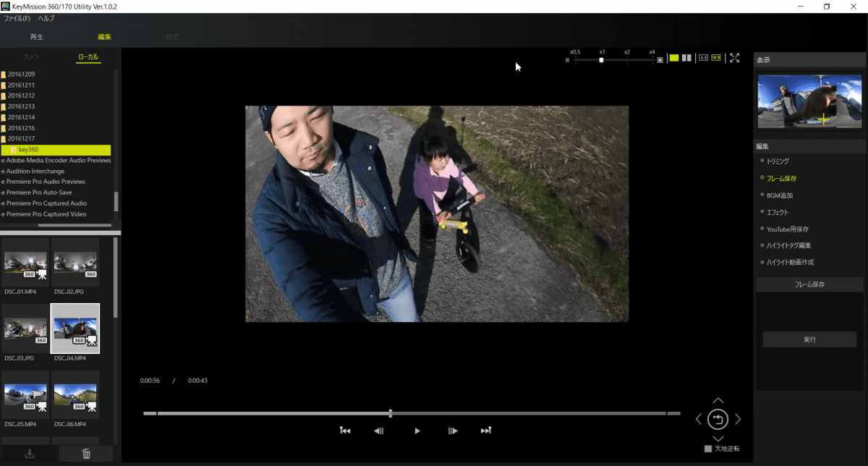Click the フレーム保存 button
Image resolution: width=868 pixels, height=466 pixels.
pyautogui.click(x=809, y=284)
